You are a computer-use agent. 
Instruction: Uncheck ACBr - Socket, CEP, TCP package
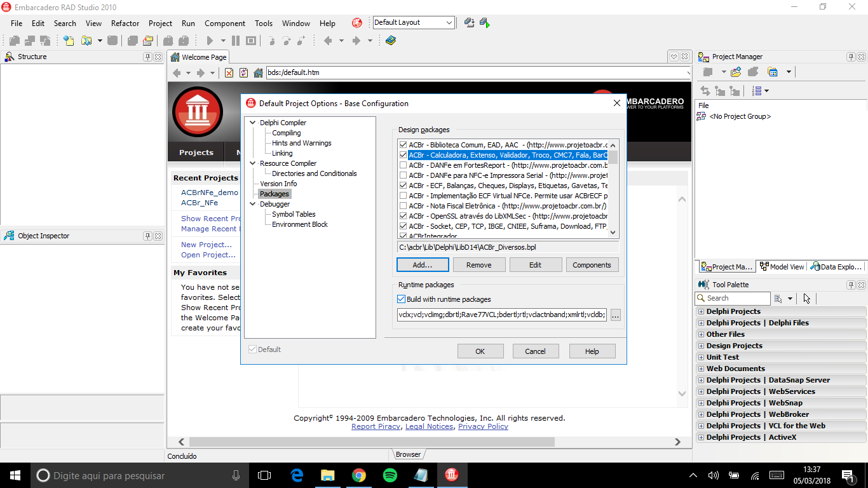[x=403, y=226]
